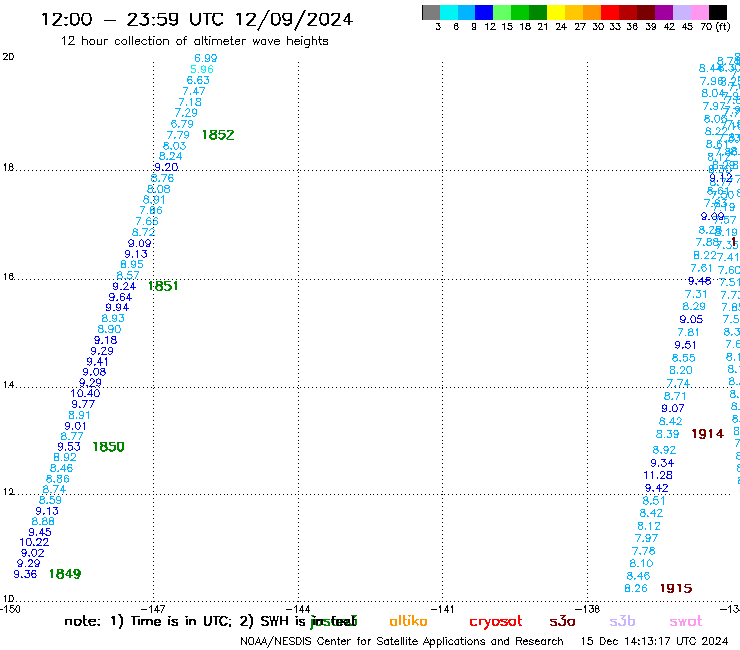Image resolution: width=740 pixels, height=650 pixels.
Task: Select the purple legend color swatch
Action: tap(664, 12)
